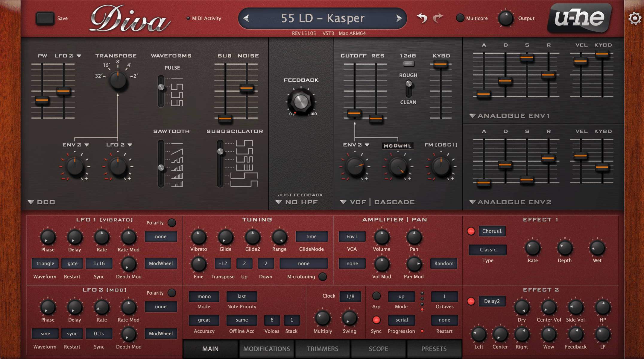This screenshot has width=644, height=359.
Task: Click the Transpose footage knob
Action: pyautogui.click(x=118, y=81)
